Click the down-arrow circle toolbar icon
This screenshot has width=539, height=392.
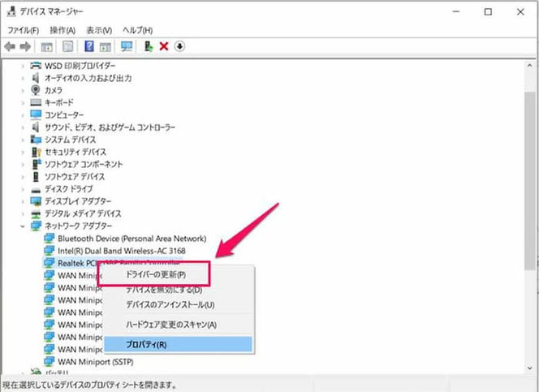pyautogui.click(x=179, y=46)
